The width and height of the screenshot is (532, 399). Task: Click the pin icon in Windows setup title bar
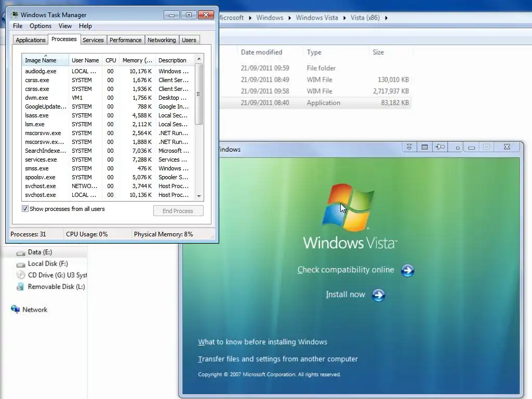440,147
